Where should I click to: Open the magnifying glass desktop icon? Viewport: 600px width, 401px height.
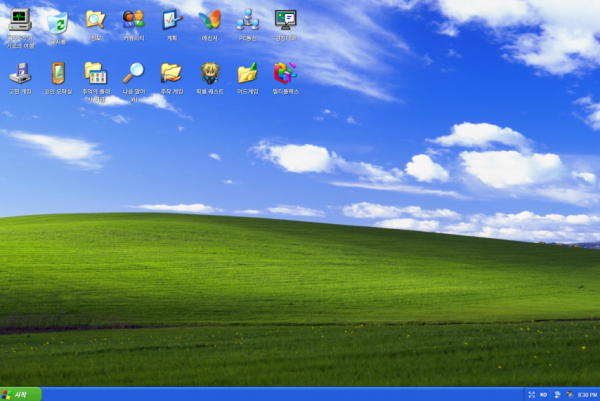coord(134,73)
